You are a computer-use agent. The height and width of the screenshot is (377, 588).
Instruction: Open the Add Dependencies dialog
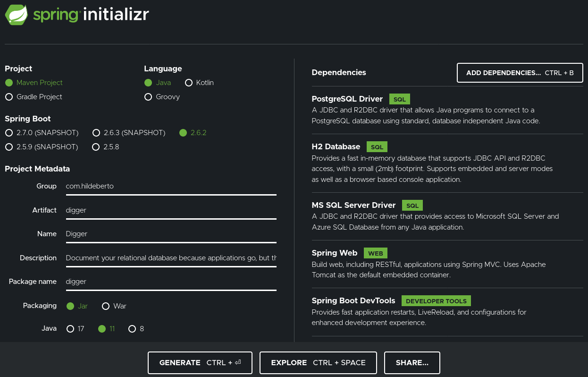tap(520, 73)
